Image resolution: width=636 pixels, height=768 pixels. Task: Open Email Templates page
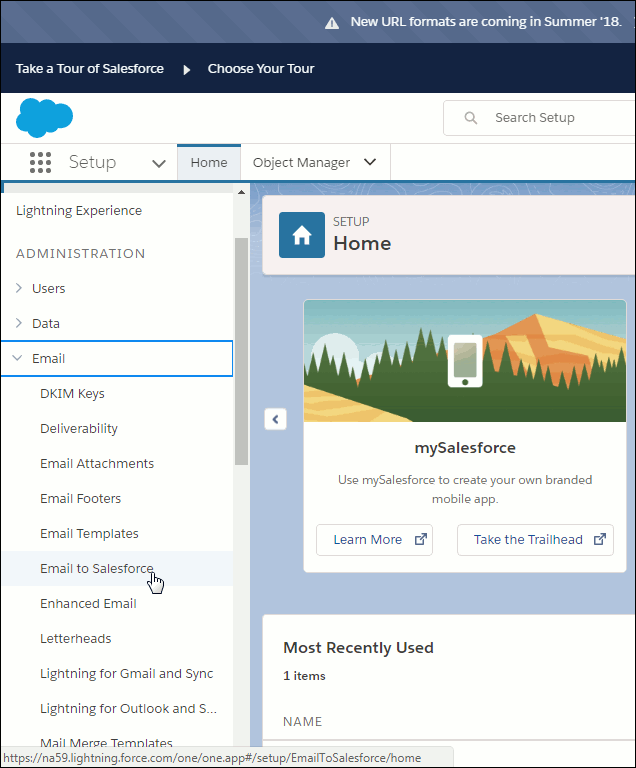click(x=89, y=533)
